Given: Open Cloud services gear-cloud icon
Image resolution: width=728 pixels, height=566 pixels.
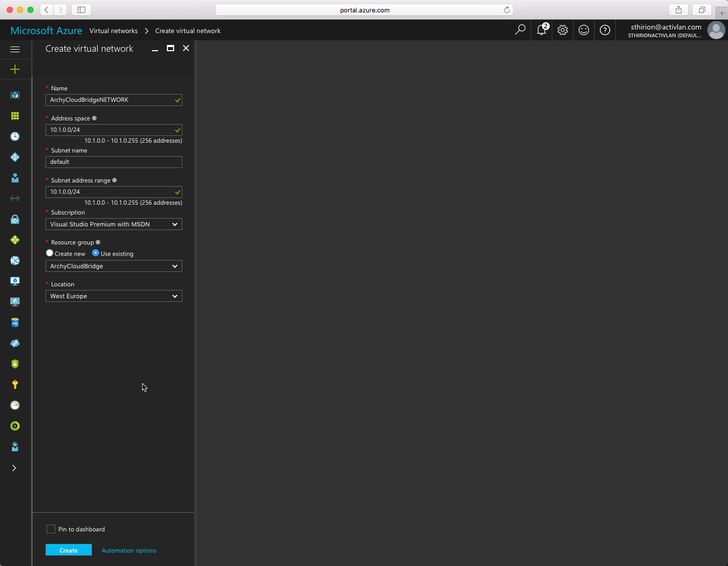Looking at the screenshot, I should pos(15,343).
